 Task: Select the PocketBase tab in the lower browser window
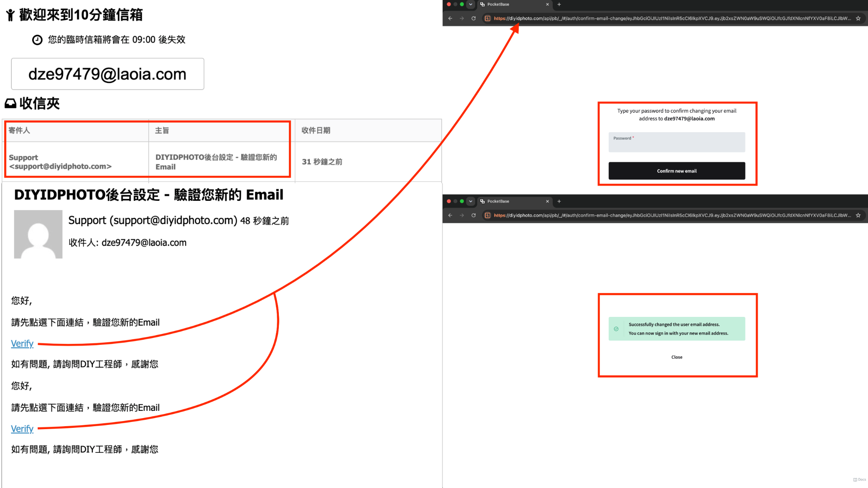click(x=514, y=201)
